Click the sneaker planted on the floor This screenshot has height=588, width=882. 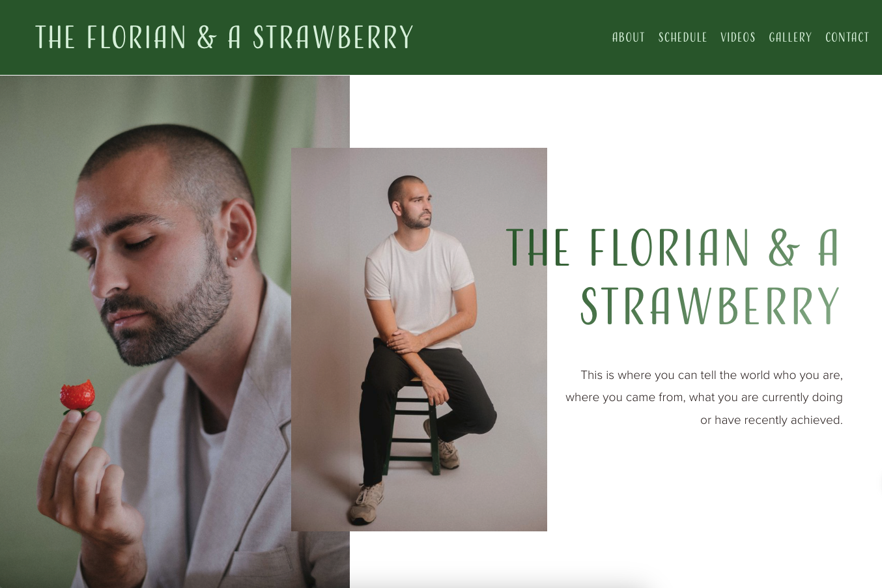pos(367,503)
